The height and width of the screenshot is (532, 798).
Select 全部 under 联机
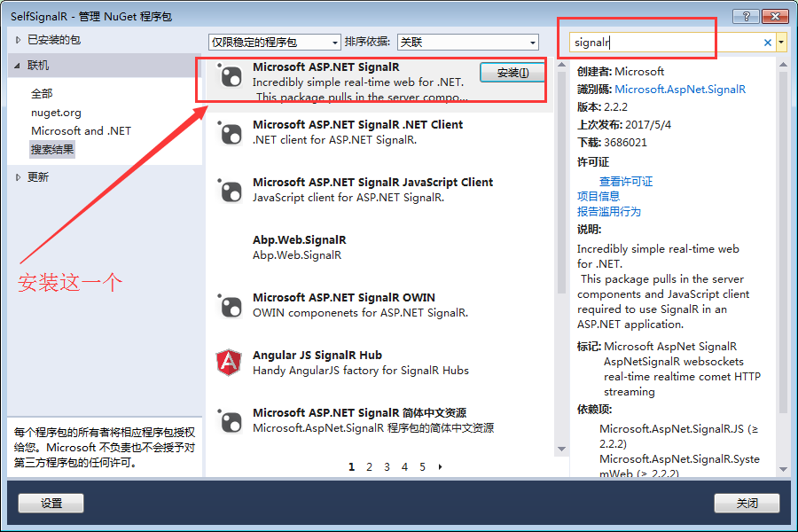(x=42, y=94)
